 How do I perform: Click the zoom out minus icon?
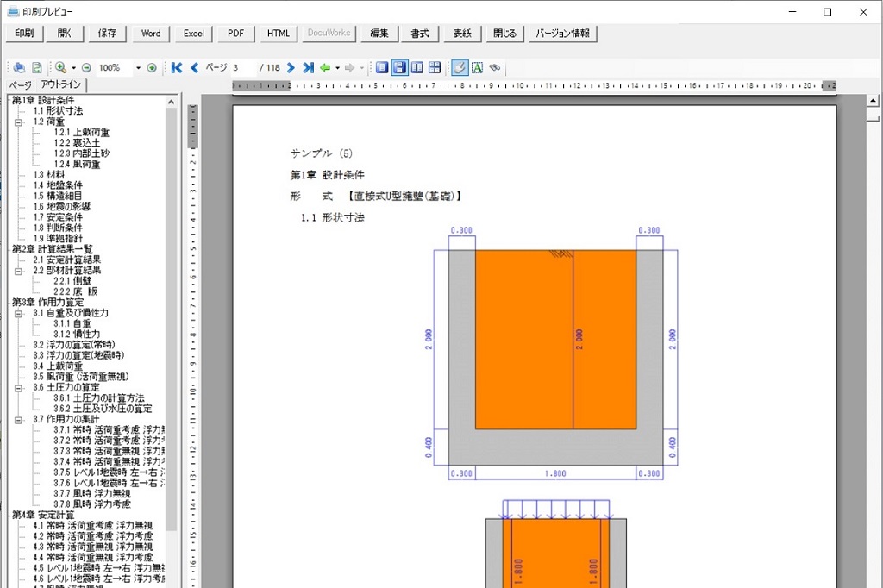[86, 67]
